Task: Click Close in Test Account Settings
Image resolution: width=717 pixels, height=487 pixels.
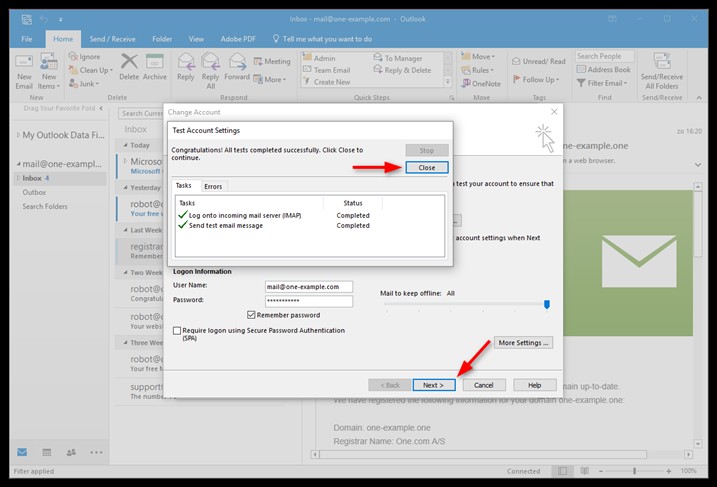Action: click(427, 167)
